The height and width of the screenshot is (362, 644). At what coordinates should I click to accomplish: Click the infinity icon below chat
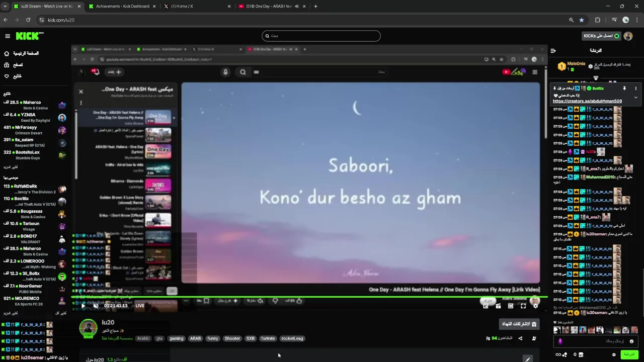558,354
